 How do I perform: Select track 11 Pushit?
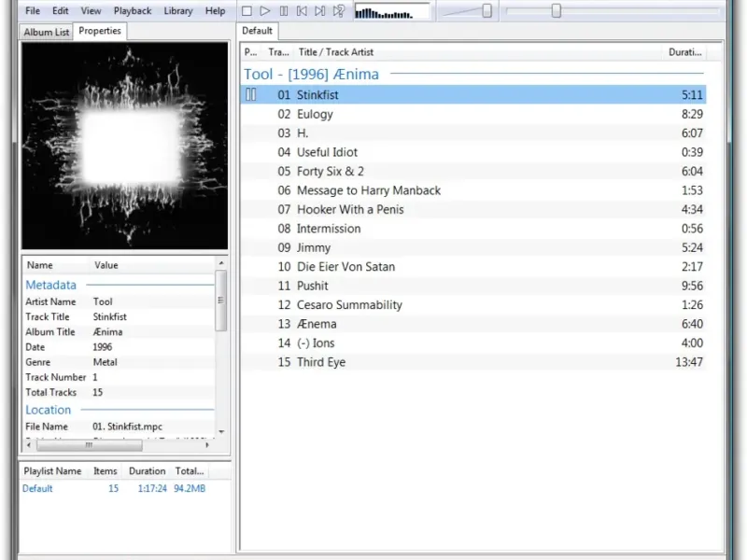pyautogui.click(x=473, y=286)
